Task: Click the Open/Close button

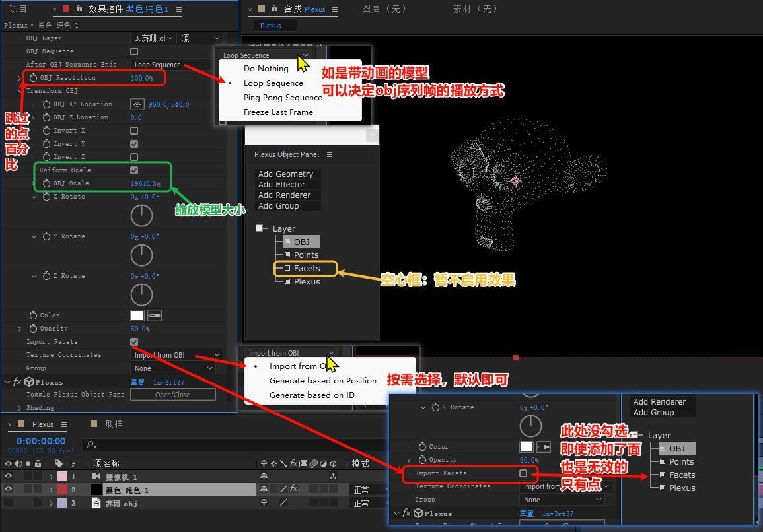Action: (x=172, y=395)
